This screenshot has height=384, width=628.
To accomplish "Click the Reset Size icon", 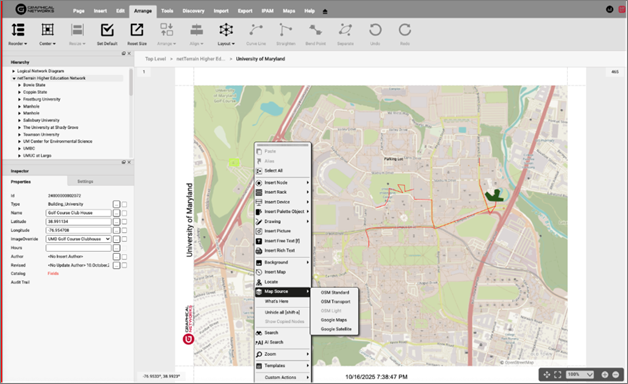I will point(137,30).
